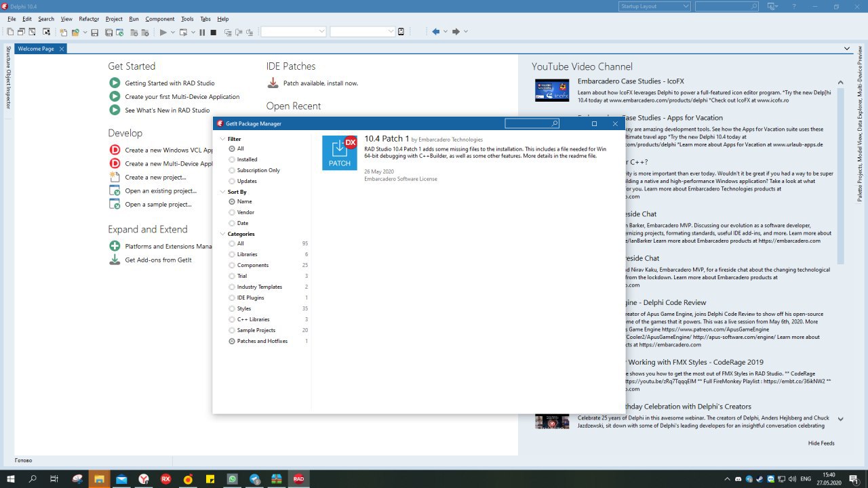Open the Component menu
This screenshot has height=488, width=868.
(160, 19)
